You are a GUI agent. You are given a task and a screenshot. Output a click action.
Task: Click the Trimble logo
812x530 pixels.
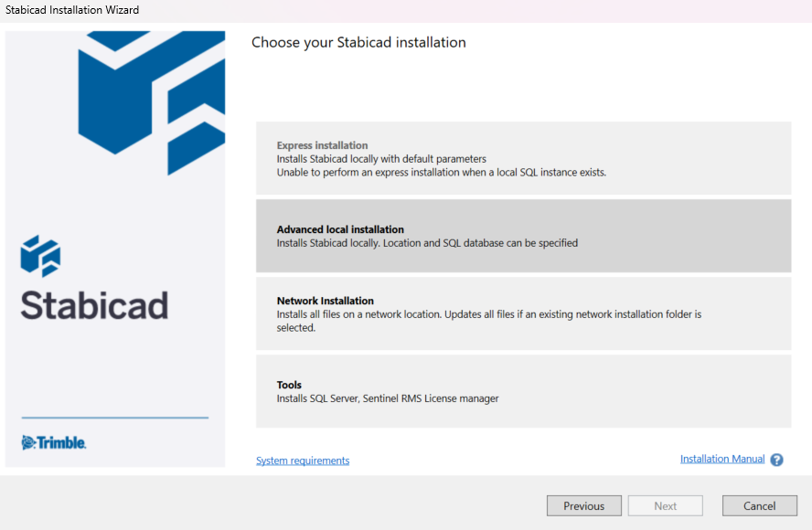coord(53,442)
